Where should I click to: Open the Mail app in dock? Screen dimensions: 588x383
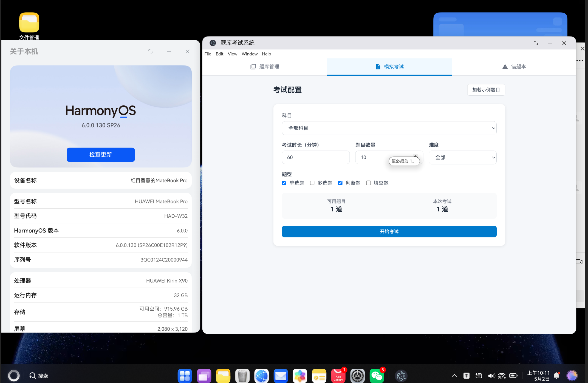coord(281,376)
